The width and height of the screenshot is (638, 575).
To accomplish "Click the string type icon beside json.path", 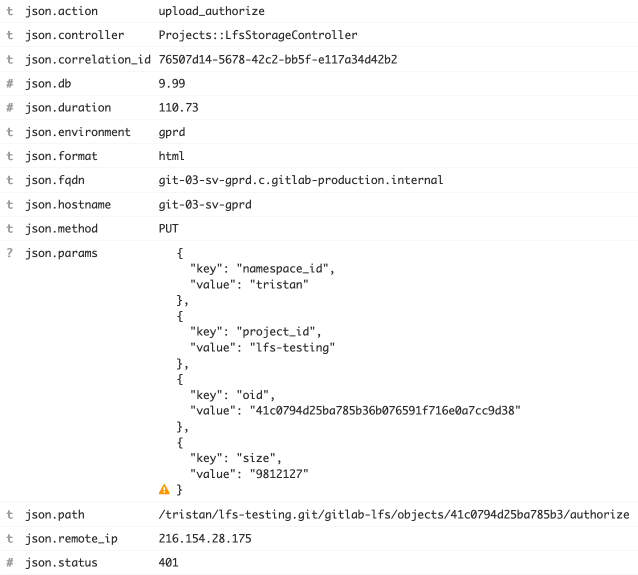I will point(10,514).
